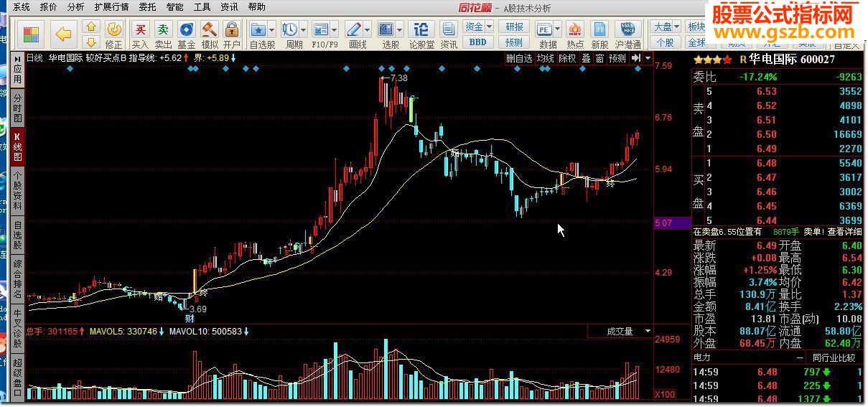Switch to 分时图 side tab

(x=17, y=108)
